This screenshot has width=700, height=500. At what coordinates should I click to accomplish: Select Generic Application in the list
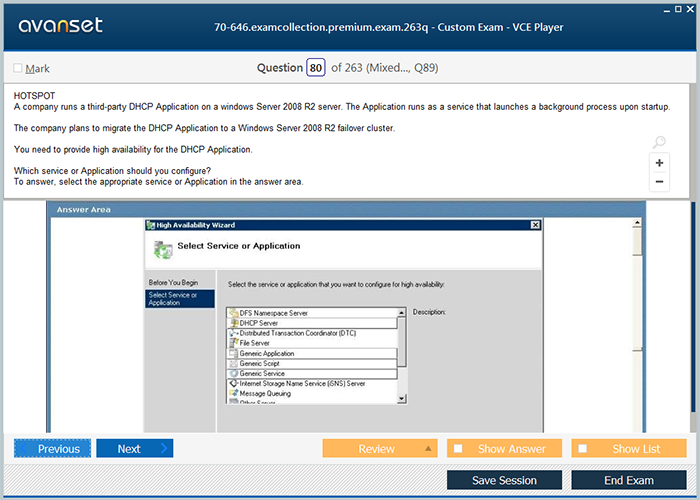coord(312,353)
